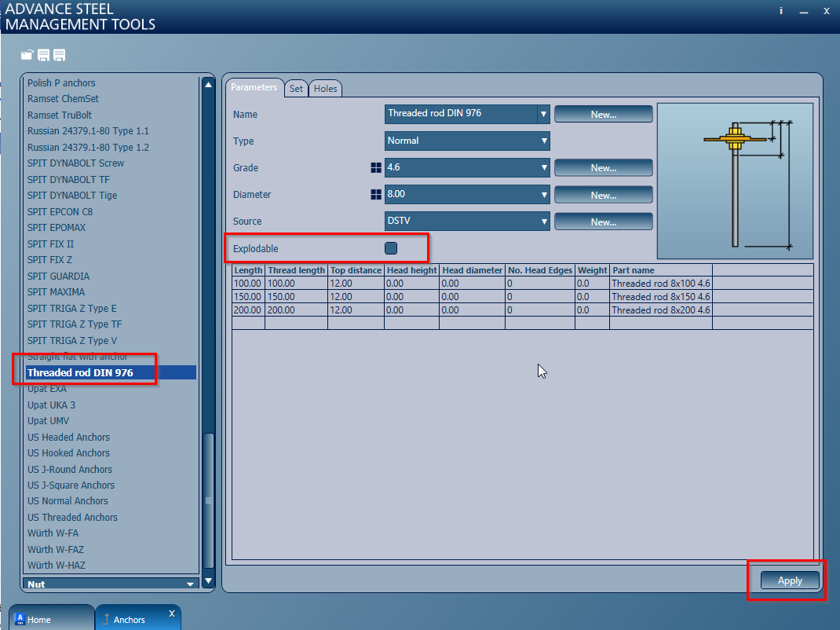This screenshot has height=630, width=840.
Task: Click part name Threaded rod 8x100 4.6
Action: pos(660,283)
